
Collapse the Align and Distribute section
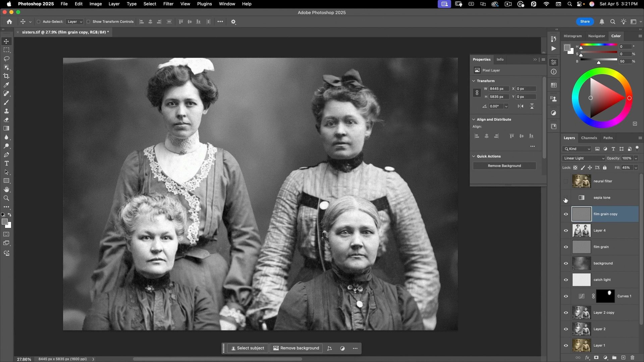[x=474, y=119]
